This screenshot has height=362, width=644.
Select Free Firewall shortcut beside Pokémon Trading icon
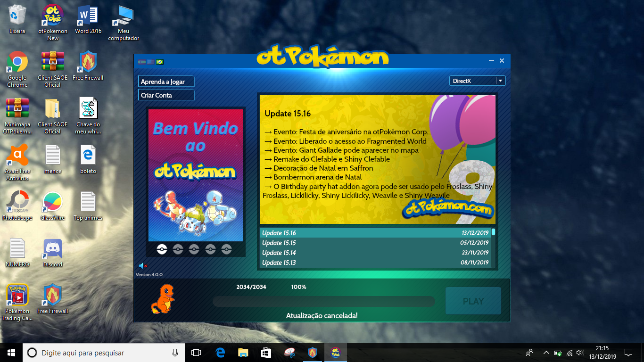pos(53,299)
